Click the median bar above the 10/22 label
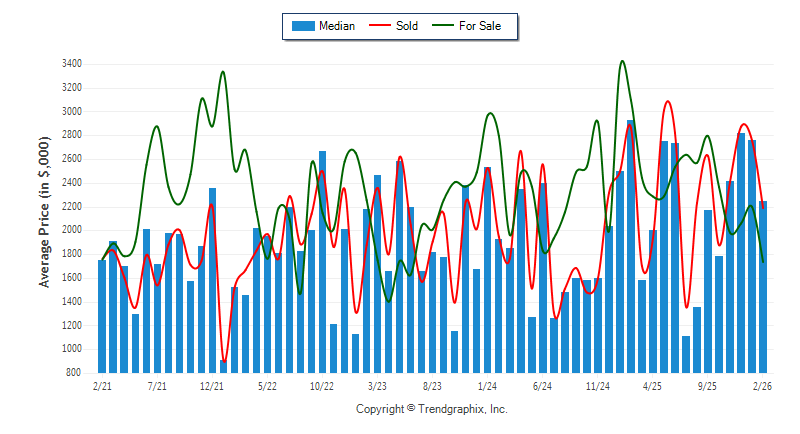Viewport: 800px width, 434px height. (x=322, y=260)
